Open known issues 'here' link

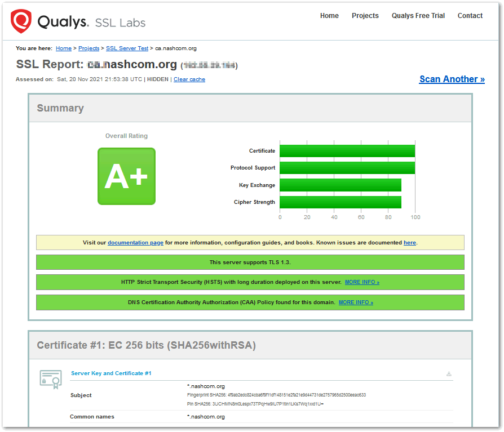409,243
